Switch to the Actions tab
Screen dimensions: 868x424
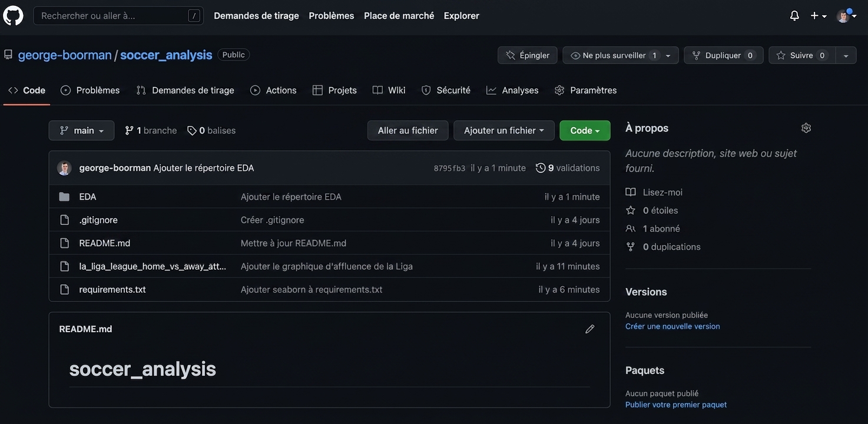pos(273,90)
